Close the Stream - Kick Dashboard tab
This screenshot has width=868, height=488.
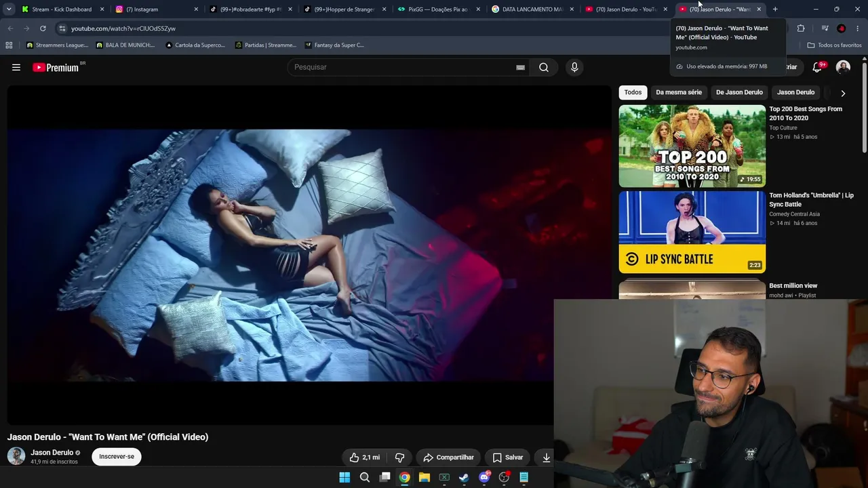(x=102, y=9)
